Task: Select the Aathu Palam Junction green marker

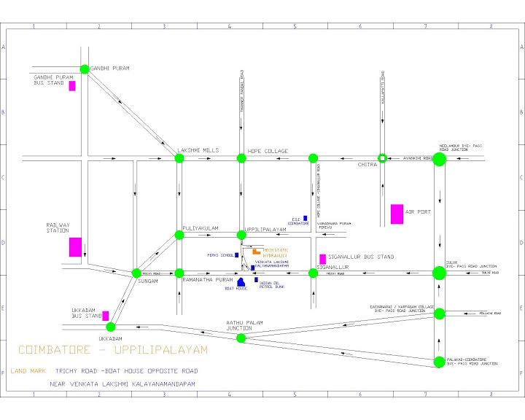Action: [x=241, y=338]
